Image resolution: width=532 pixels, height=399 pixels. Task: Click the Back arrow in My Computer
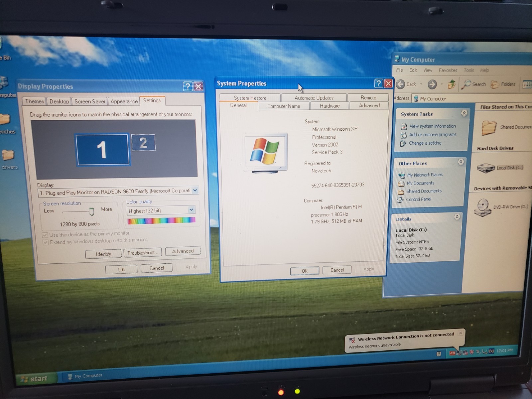(401, 84)
